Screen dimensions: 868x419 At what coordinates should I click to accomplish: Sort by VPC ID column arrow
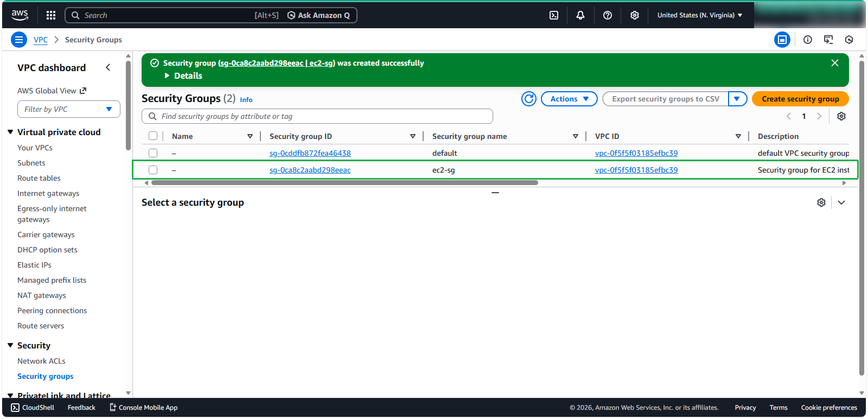(x=738, y=136)
